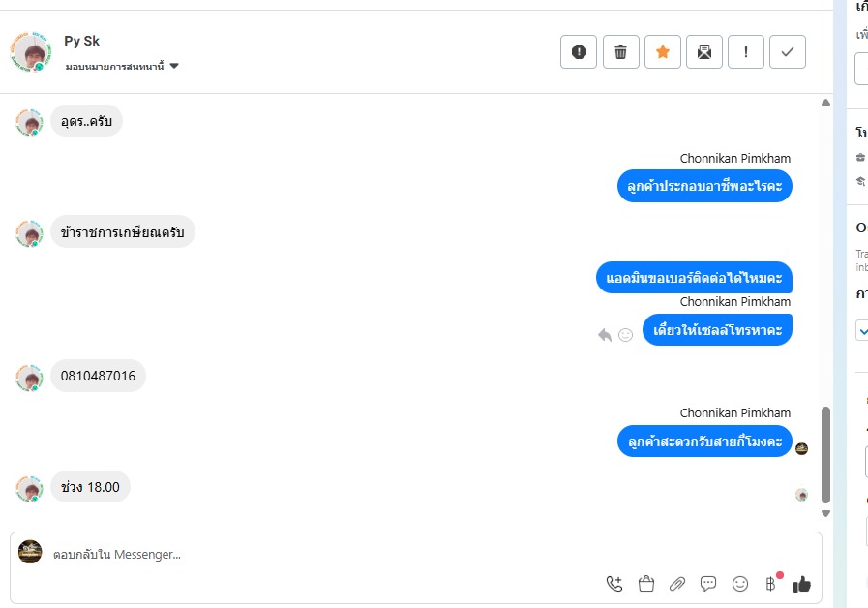Send a thumbs up like
The width and height of the screenshot is (868, 608).
[801, 584]
